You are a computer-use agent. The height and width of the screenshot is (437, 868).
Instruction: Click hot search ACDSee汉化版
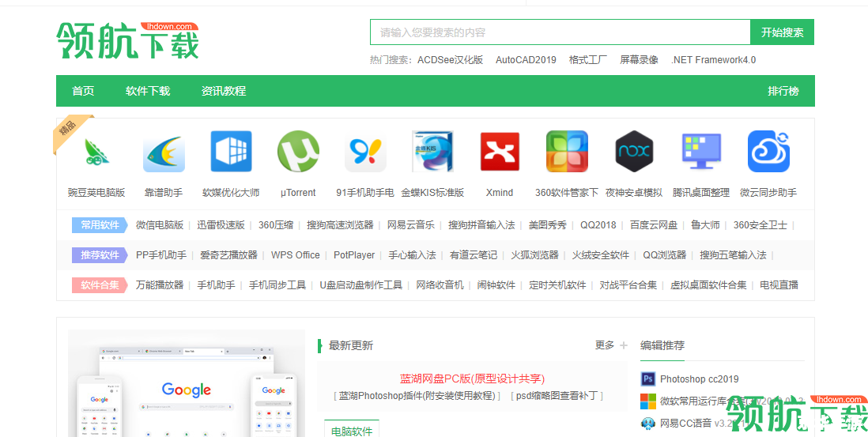tap(450, 60)
